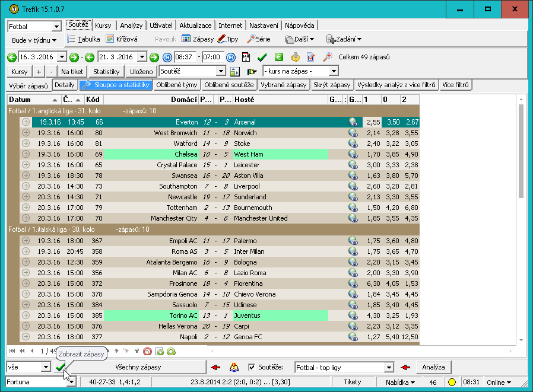
Task: Open the Aktualizace menu tab
Action: [x=195, y=26]
